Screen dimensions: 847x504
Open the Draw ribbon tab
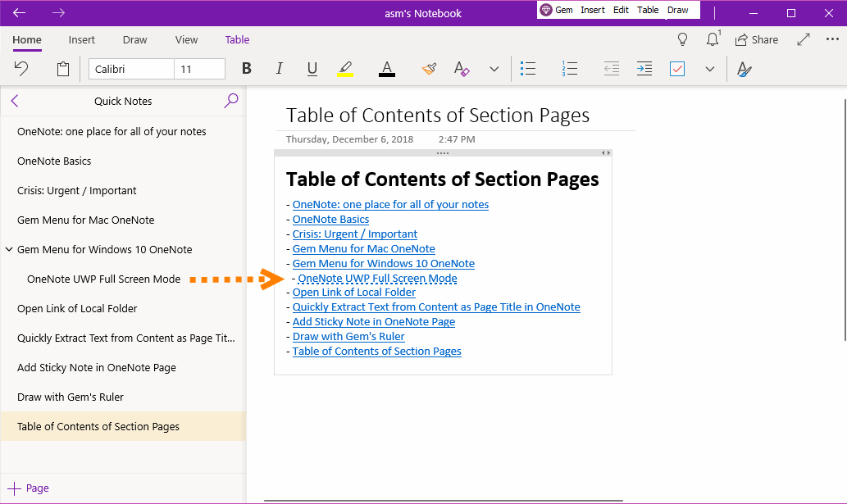[x=134, y=40]
